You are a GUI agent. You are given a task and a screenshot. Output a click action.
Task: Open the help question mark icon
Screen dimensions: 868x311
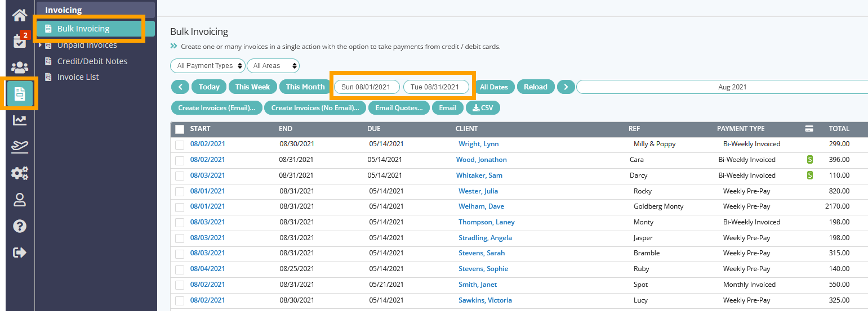[x=20, y=226]
